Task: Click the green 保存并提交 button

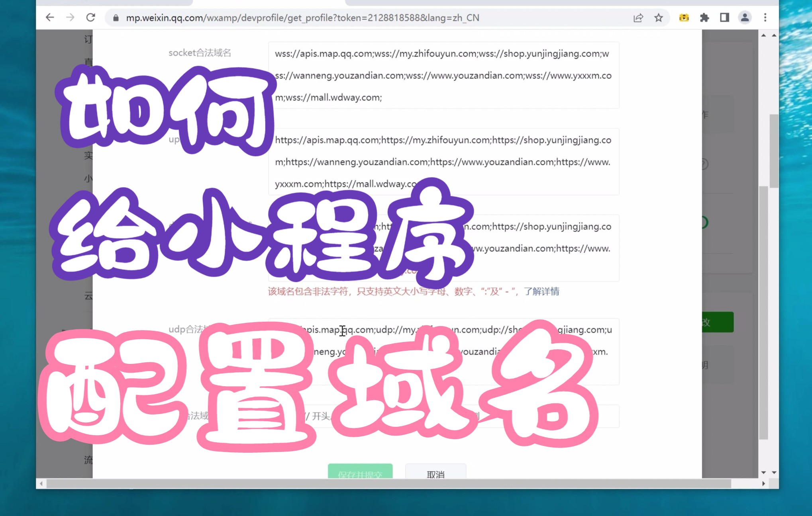Action: [360, 471]
